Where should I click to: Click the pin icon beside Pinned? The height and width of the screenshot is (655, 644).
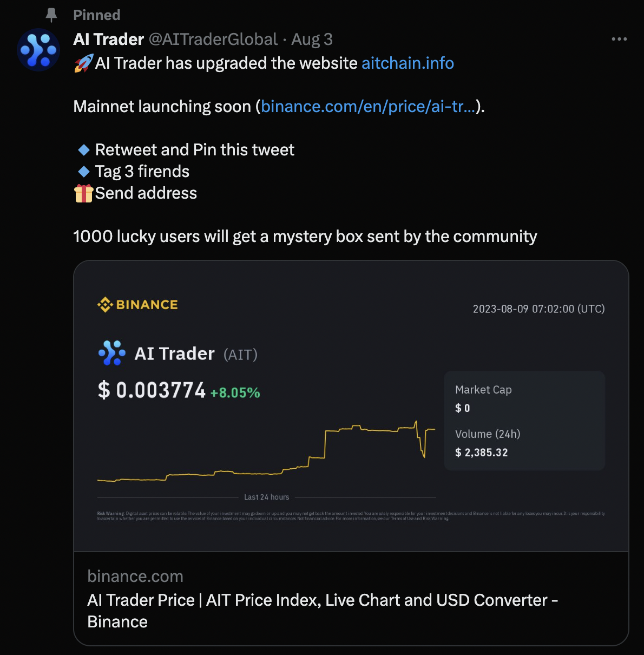pos(51,15)
